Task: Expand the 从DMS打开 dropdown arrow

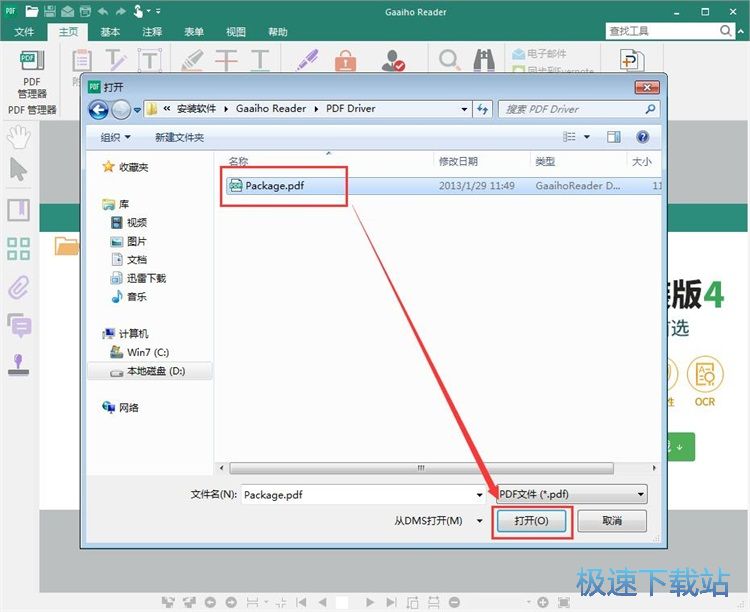Action: pos(480,521)
